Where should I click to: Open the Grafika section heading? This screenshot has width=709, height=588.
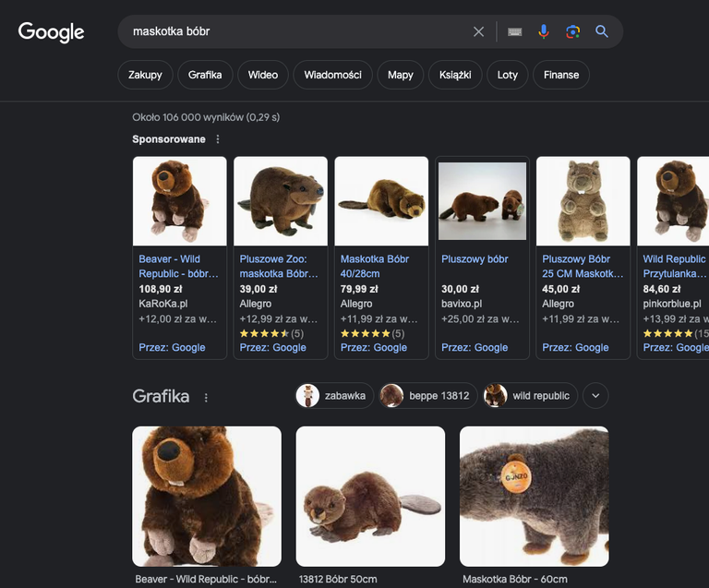pyautogui.click(x=161, y=396)
